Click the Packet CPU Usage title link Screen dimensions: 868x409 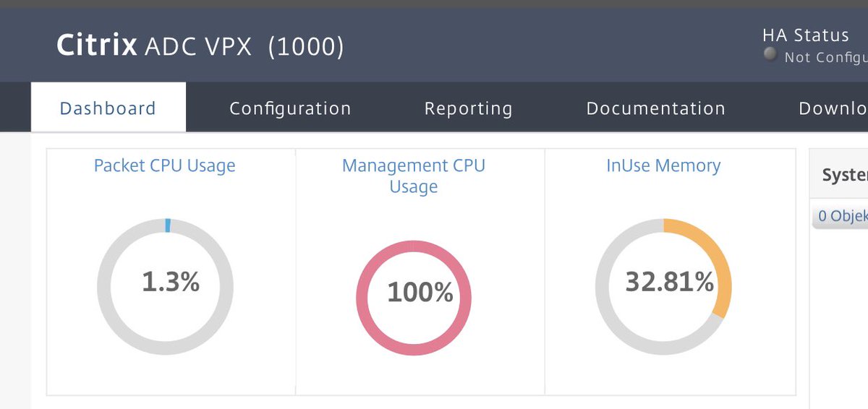165,165
